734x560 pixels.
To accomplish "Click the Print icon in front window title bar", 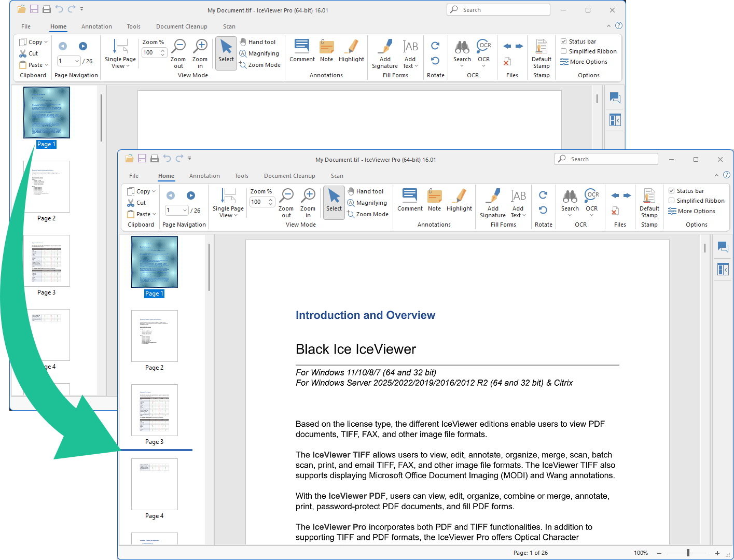I will coord(155,159).
